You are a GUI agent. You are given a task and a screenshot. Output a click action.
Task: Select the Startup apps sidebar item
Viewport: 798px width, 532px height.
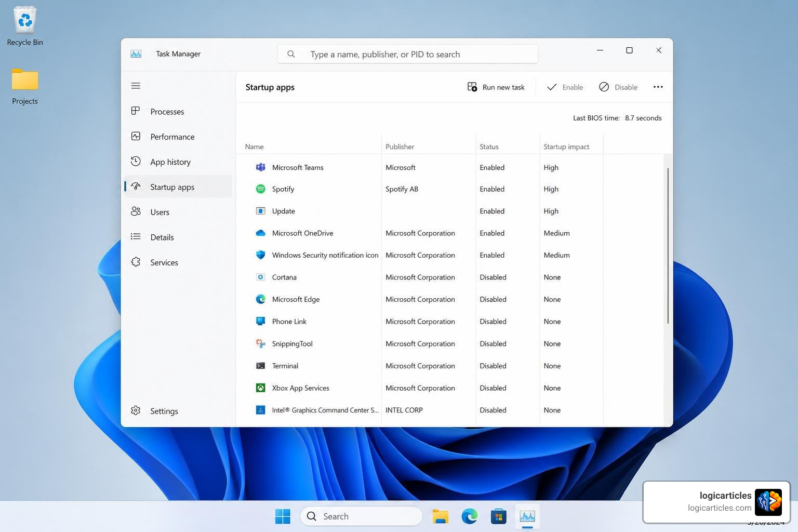(178, 187)
